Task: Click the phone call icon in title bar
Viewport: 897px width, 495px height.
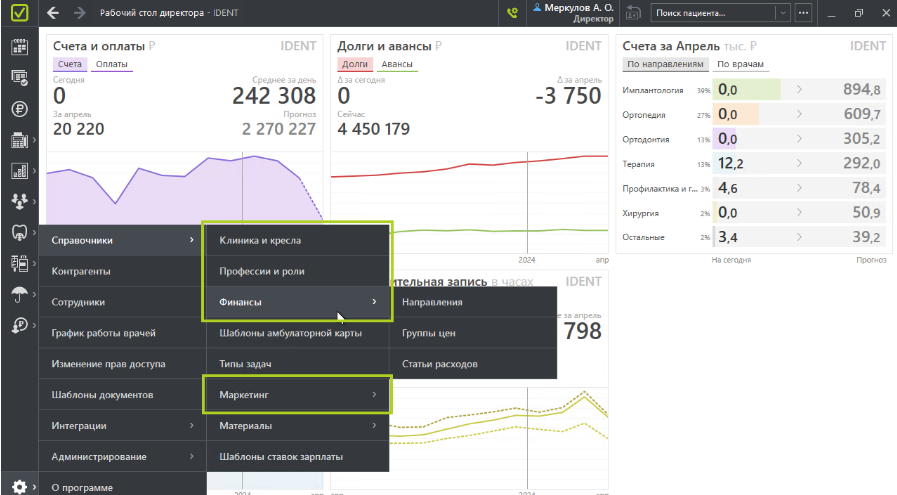Action: pyautogui.click(x=513, y=13)
